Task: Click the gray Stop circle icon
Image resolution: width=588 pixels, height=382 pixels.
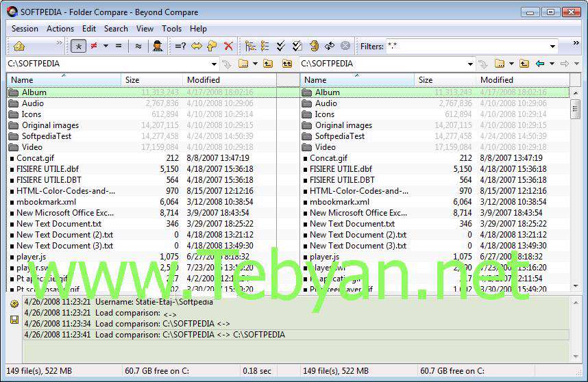Action: click(345, 46)
